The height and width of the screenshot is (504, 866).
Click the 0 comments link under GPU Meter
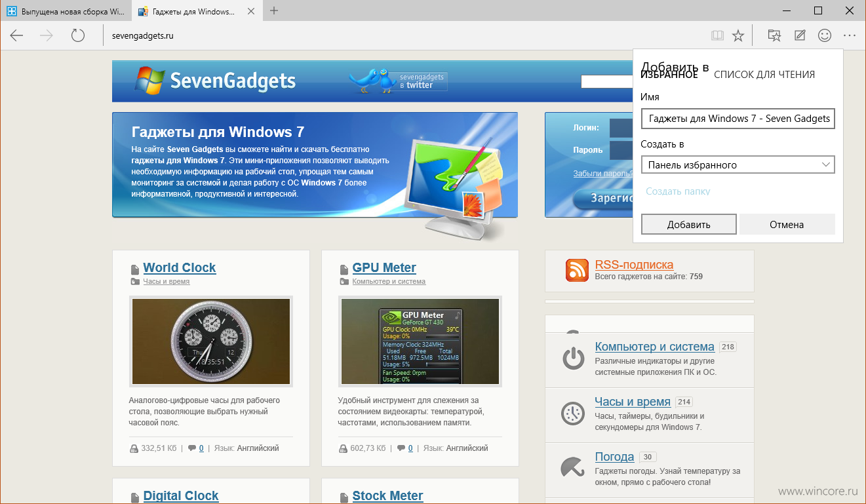point(410,448)
